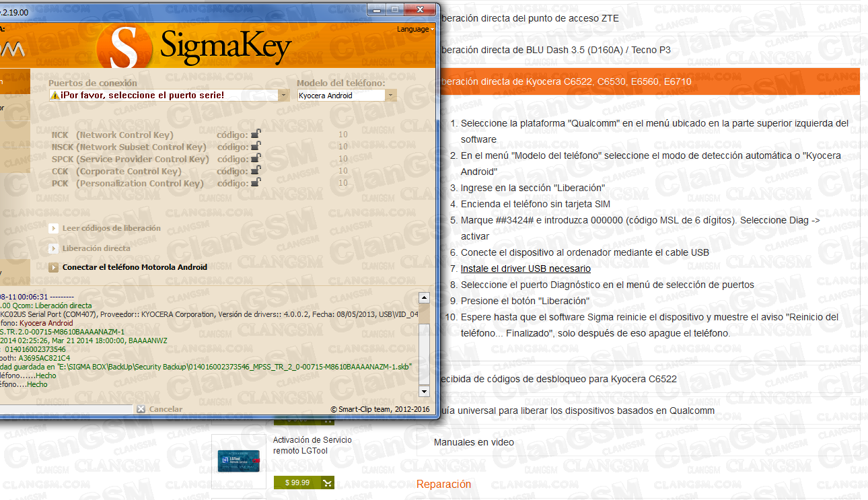Viewport: 868px width, 500px height.
Task: Open the Instale el driver USB necesario link
Action: tap(526, 269)
